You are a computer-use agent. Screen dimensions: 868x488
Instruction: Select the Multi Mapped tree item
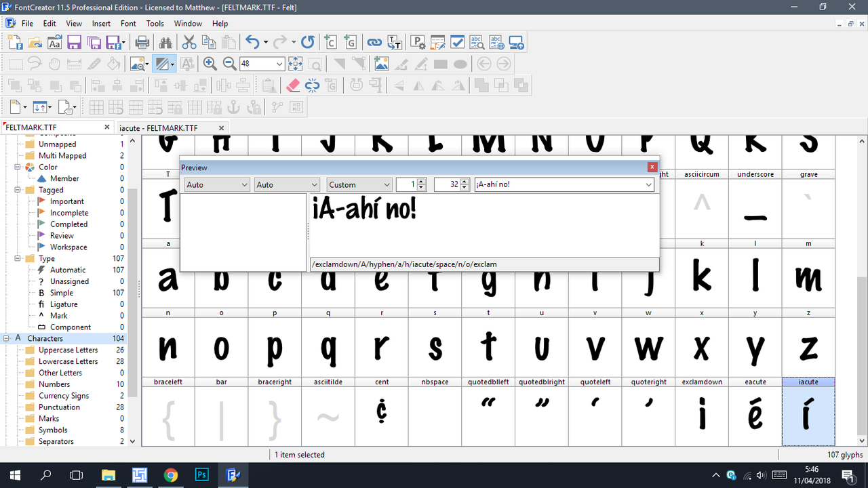[62, 155]
